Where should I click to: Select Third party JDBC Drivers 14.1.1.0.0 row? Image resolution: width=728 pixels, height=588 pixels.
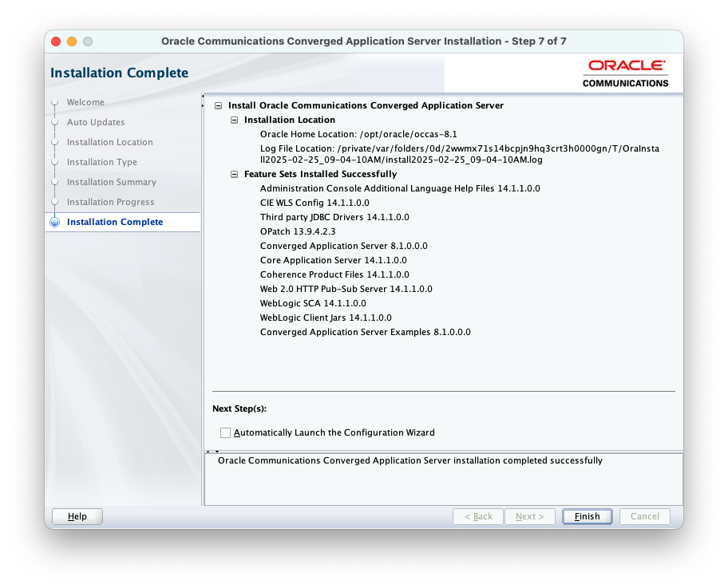coord(334,217)
